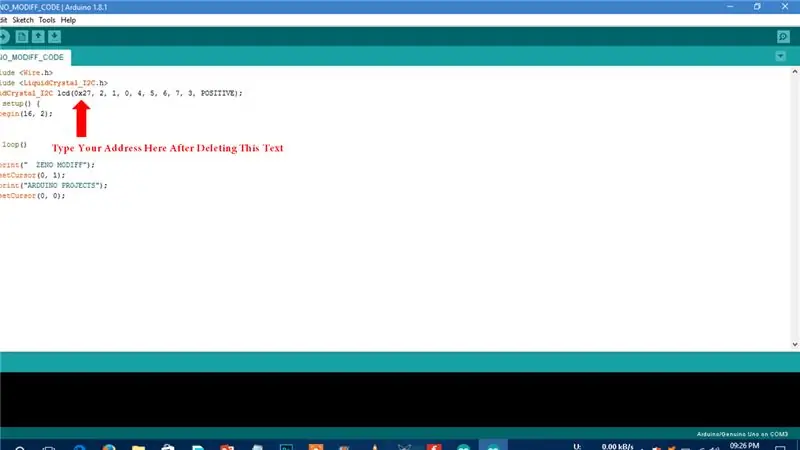Click the 09:26 PM taskbar clock
The width and height of the screenshot is (800, 450).
[744, 446]
